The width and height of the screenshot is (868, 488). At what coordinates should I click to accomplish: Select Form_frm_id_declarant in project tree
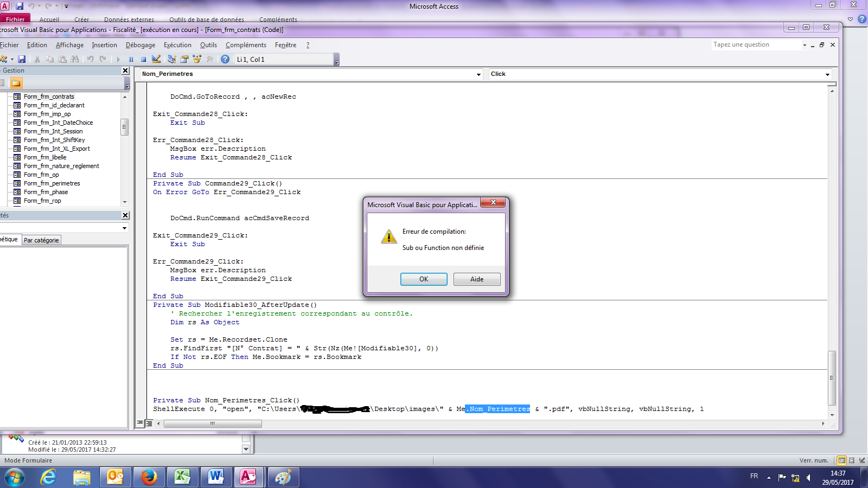click(x=54, y=105)
